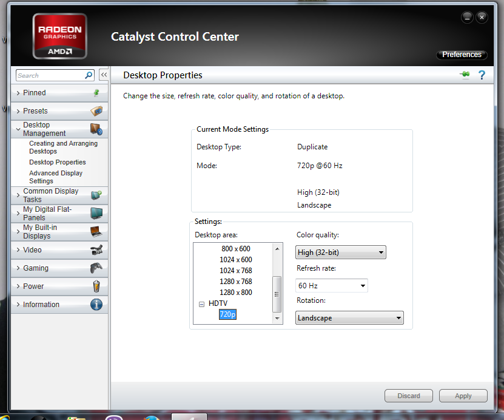The height and width of the screenshot is (420, 504).
Task: Expand the Common Display Tasks section
Action: click(50, 195)
